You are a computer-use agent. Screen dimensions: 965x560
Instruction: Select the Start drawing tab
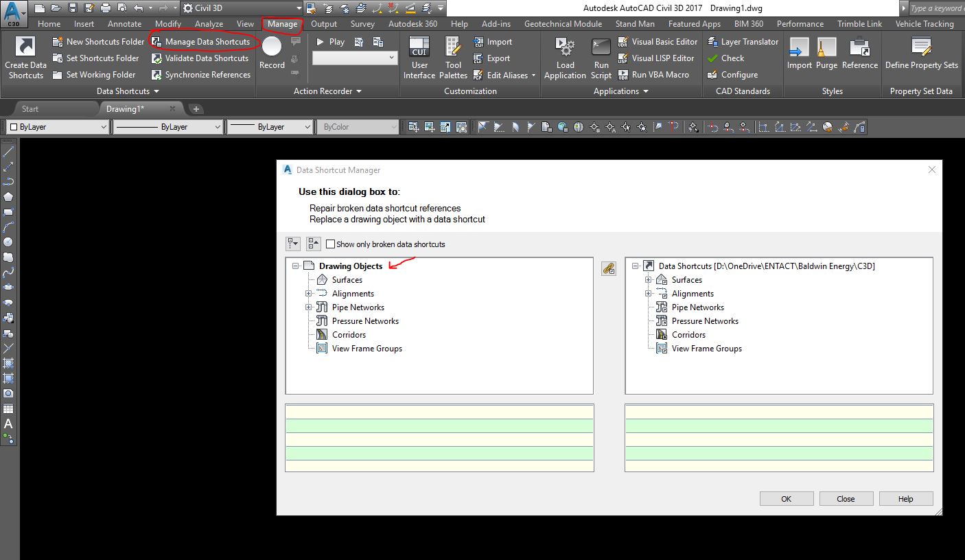pyautogui.click(x=30, y=108)
